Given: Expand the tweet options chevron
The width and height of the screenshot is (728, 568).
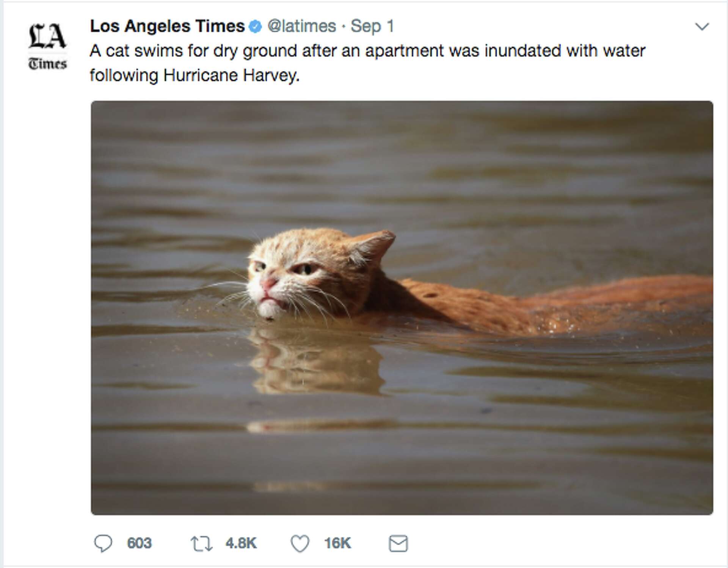Looking at the screenshot, I should [702, 27].
